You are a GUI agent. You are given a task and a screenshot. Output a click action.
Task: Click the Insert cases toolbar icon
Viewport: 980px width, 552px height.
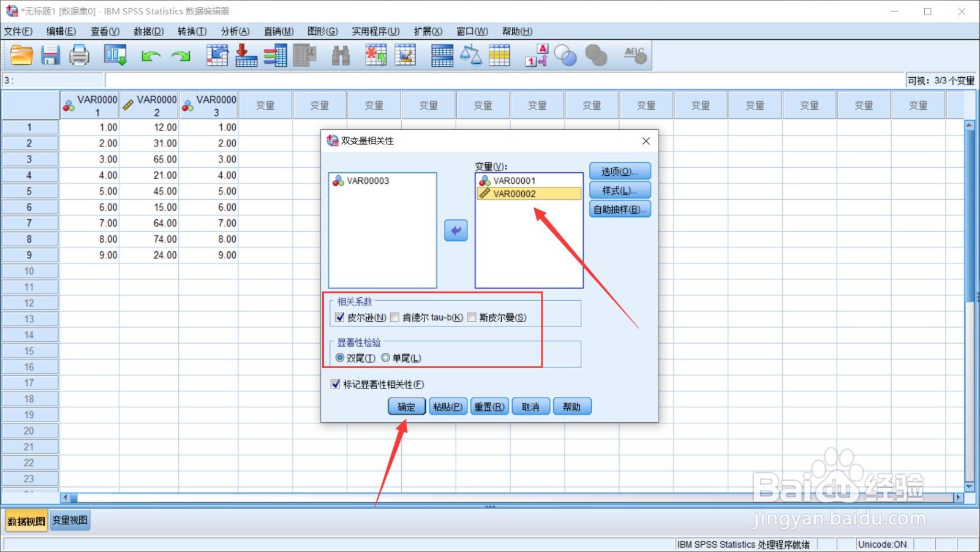pos(376,55)
